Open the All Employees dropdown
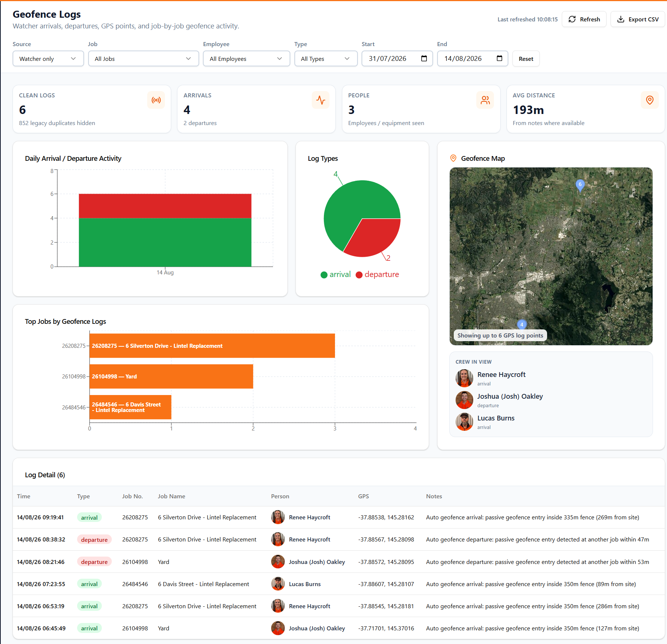The height and width of the screenshot is (644, 667). (x=246, y=59)
